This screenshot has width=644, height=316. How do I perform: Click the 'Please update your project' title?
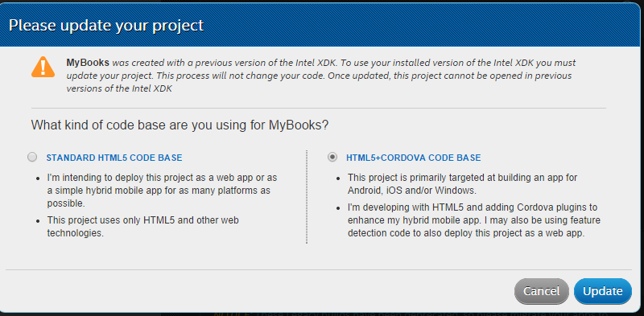106,26
